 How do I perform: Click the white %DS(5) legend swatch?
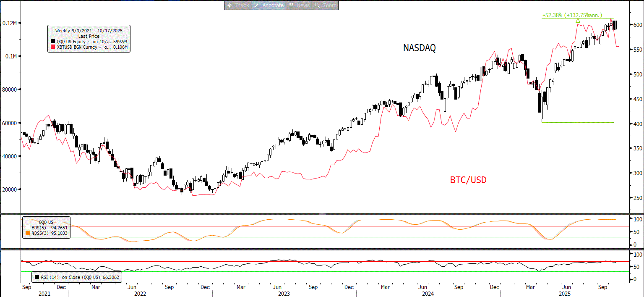point(28,227)
